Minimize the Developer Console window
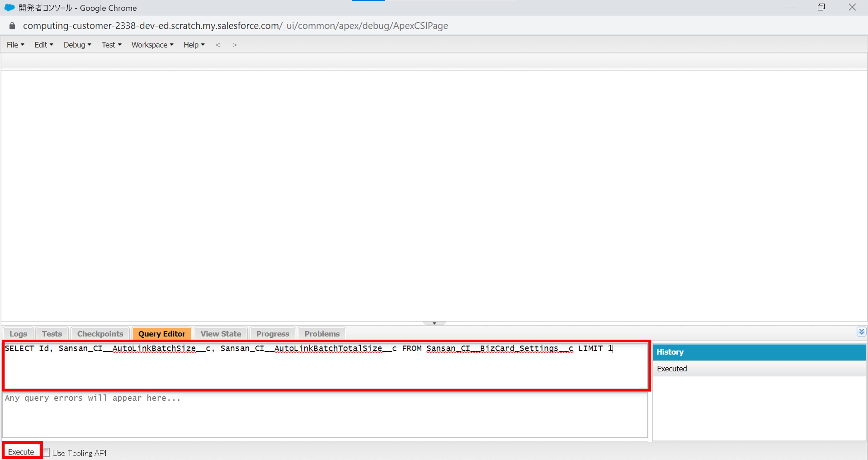 (x=790, y=7)
